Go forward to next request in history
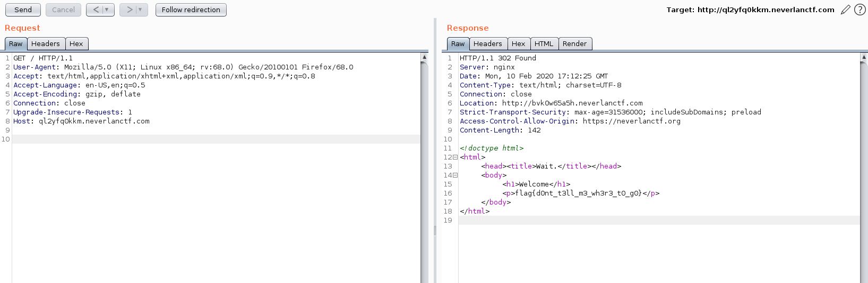 pyautogui.click(x=130, y=10)
